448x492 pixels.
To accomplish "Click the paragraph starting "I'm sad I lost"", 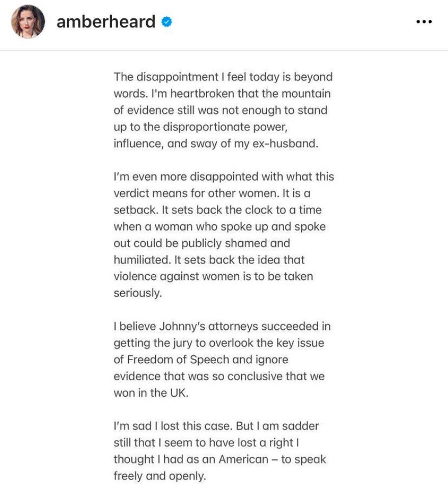I will point(220,451).
